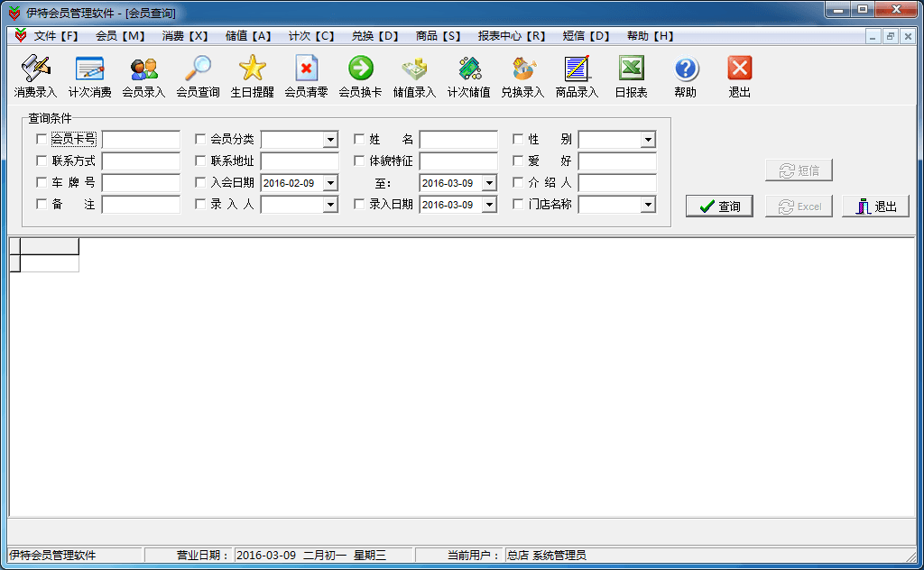Expand the 性别 dropdown

(x=648, y=140)
